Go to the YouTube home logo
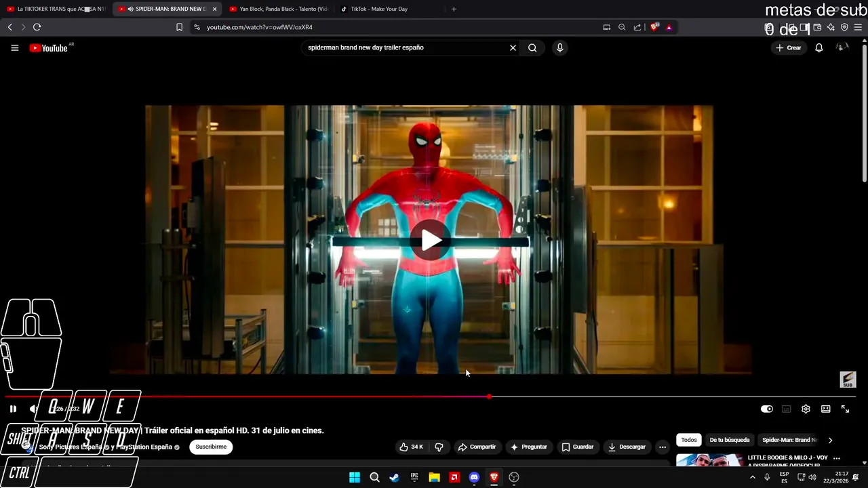 click(49, 48)
